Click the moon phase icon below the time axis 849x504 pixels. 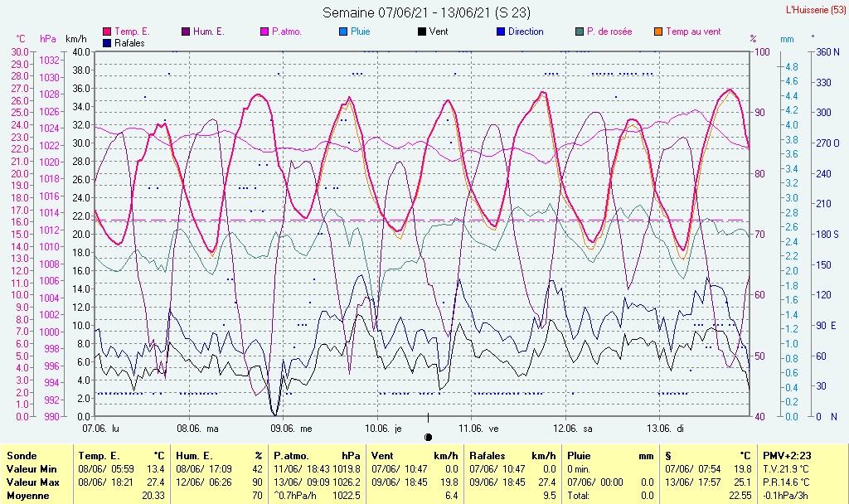click(x=429, y=437)
